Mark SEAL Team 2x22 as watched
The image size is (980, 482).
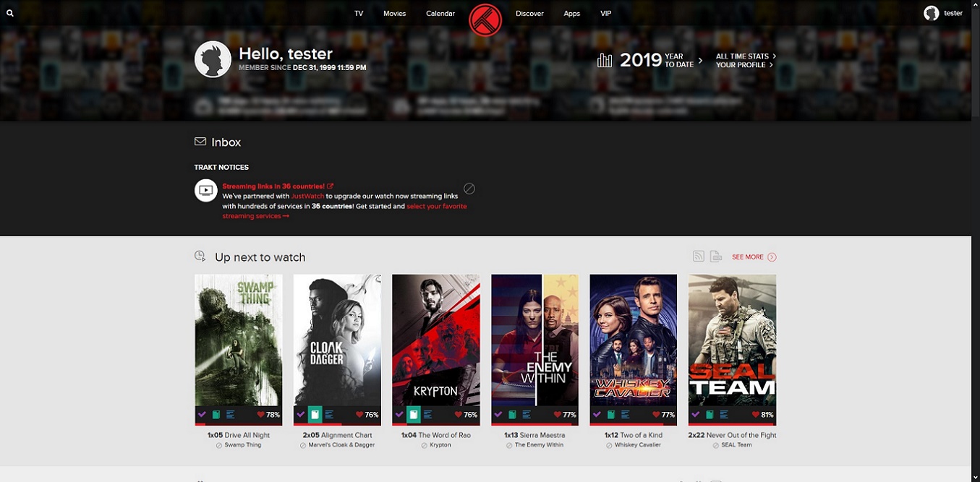tap(696, 415)
